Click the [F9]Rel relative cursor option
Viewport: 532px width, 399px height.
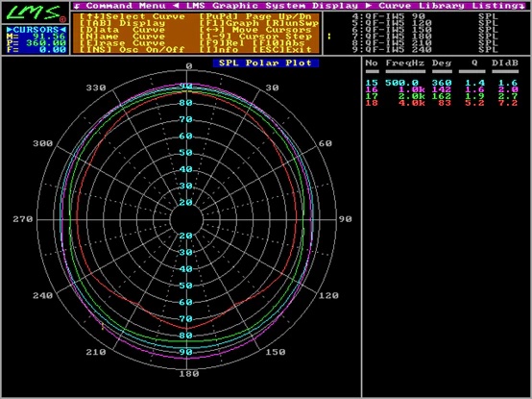223,43
